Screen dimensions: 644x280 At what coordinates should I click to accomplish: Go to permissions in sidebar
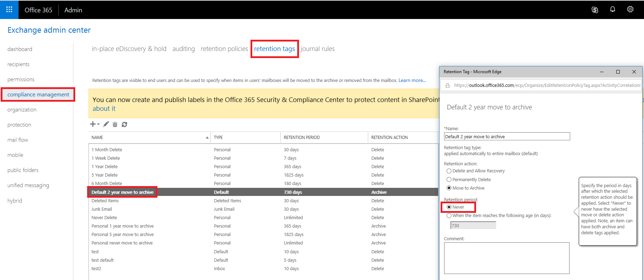tap(21, 79)
